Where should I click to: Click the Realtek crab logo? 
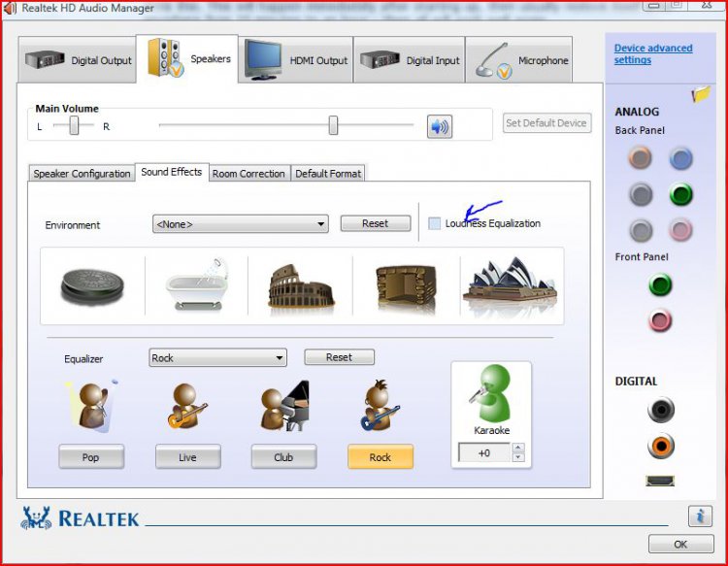pos(36,517)
